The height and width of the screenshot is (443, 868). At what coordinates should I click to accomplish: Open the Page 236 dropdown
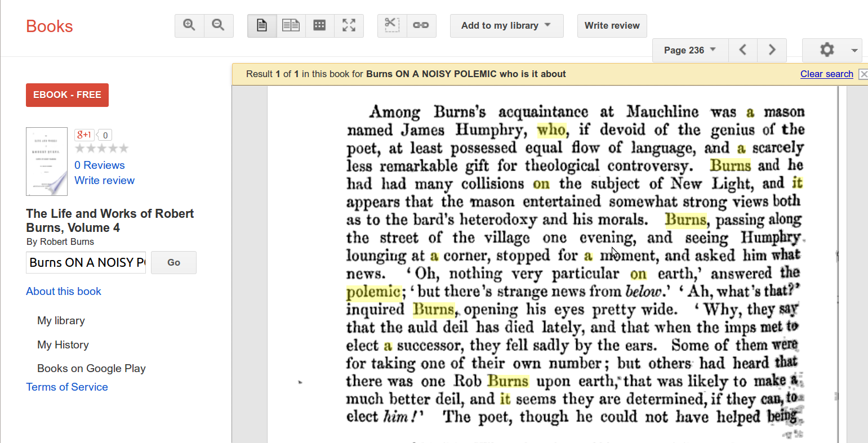690,50
